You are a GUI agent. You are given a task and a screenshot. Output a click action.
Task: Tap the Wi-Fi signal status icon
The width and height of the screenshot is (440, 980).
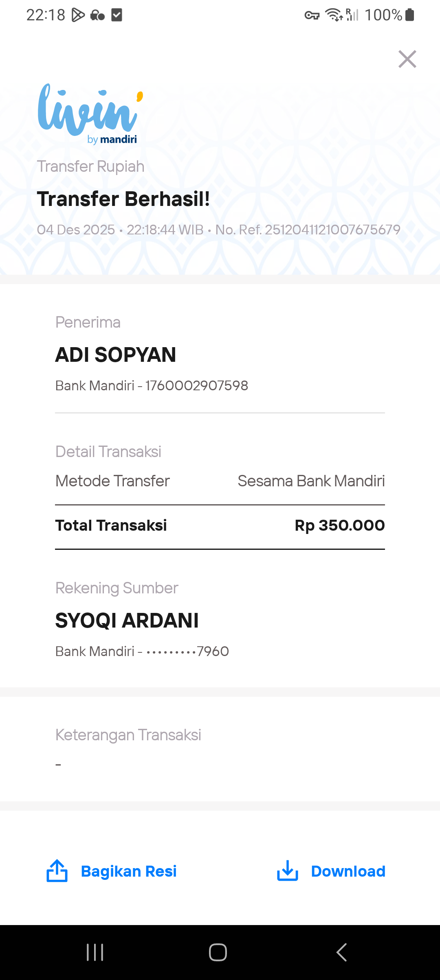point(334,15)
